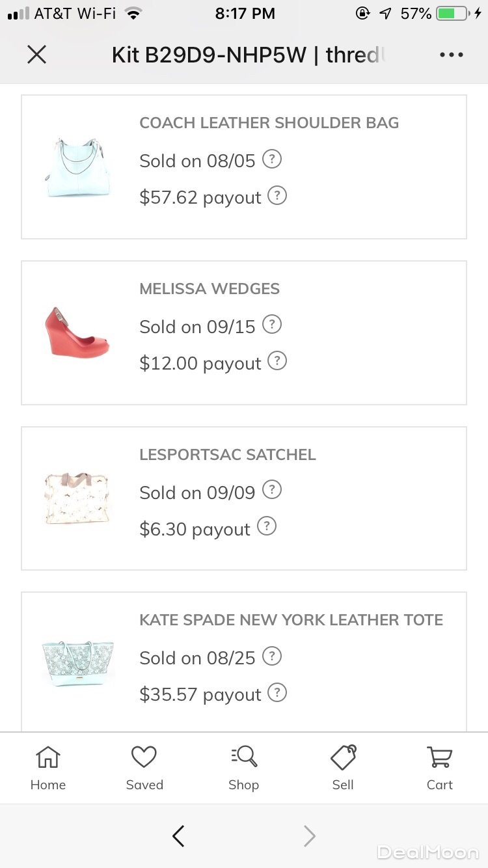Tap the red Melissa wedge image
Image resolution: width=488 pixels, height=868 pixels.
77,332
